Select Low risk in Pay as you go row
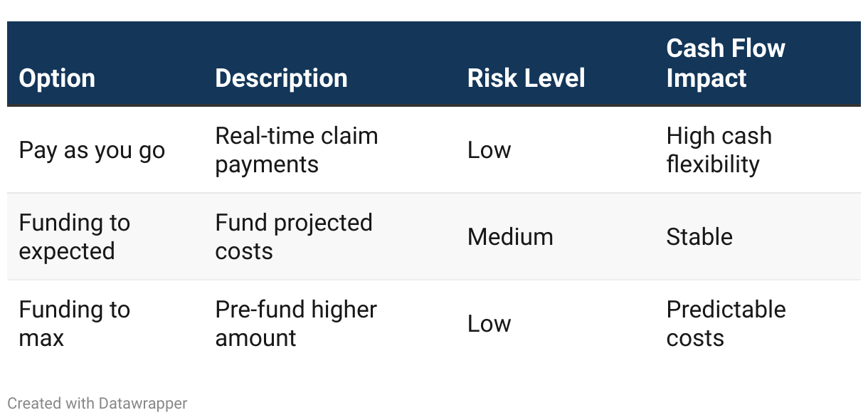Screen dimensions: 868x420 (489, 150)
